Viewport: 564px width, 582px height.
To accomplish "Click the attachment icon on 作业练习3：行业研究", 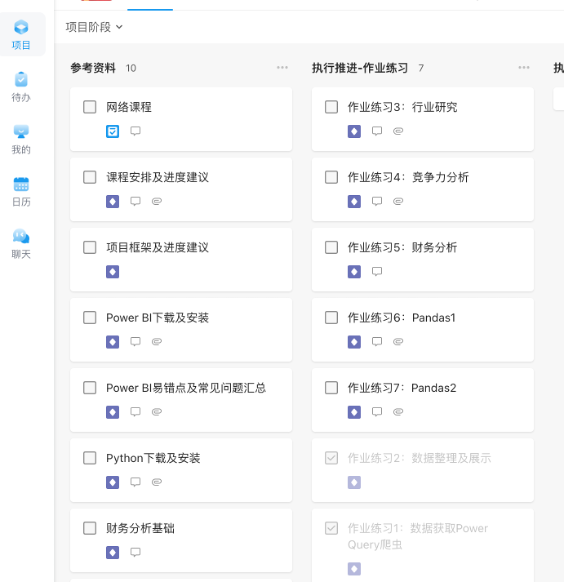I will 398,131.
